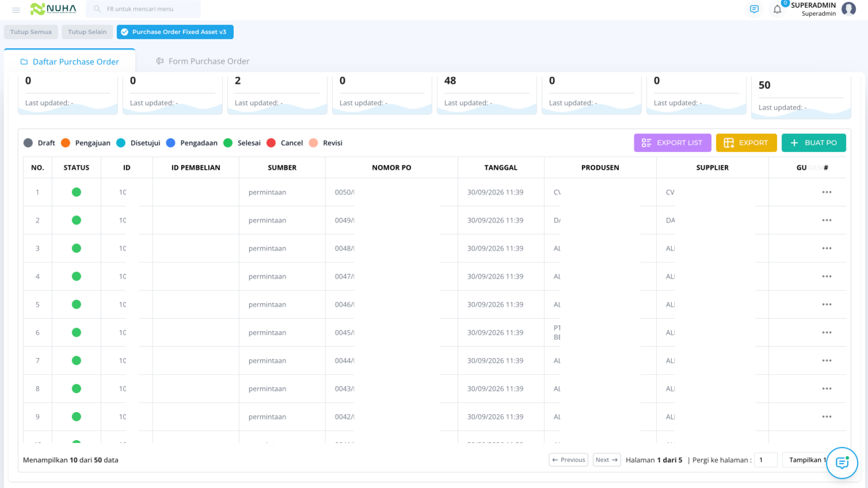The width and height of the screenshot is (868, 488).
Task: Switch to Daftar Purchase Order tab
Action: pyautogui.click(x=69, y=62)
